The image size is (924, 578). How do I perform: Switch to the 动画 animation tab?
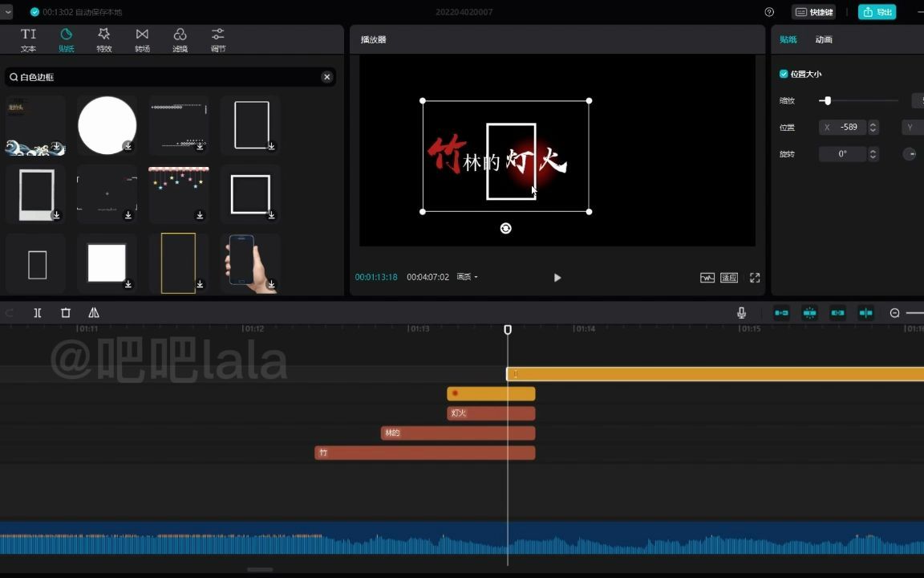pyautogui.click(x=824, y=39)
